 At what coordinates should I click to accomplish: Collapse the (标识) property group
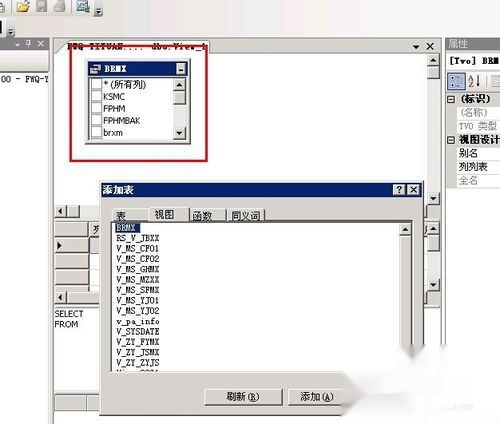451,99
